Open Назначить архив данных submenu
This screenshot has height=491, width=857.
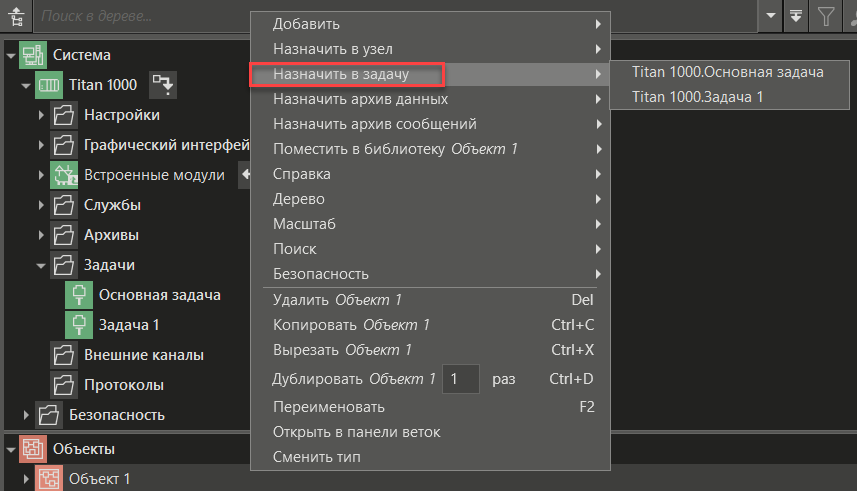[x=430, y=99]
